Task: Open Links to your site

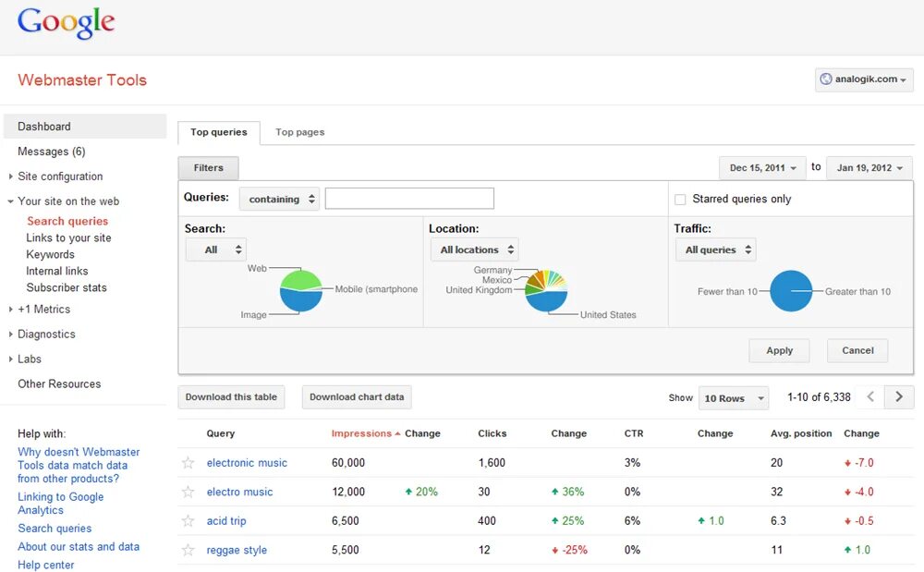Action: pos(68,237)
